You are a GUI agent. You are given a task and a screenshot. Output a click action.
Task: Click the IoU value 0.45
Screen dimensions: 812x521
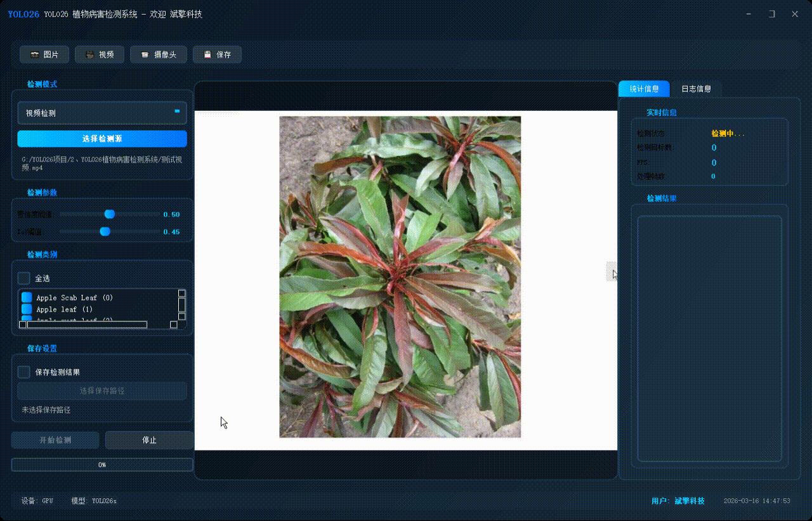click(171, 232)
